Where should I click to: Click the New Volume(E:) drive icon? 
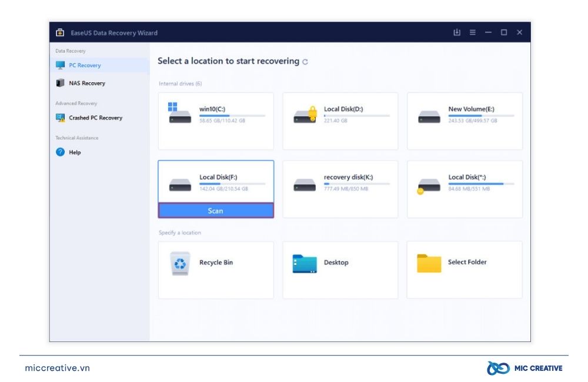point(429,116)
